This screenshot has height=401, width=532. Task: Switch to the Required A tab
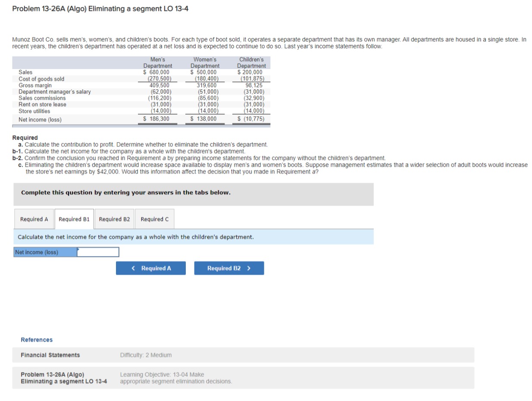[x=34, y=219]
